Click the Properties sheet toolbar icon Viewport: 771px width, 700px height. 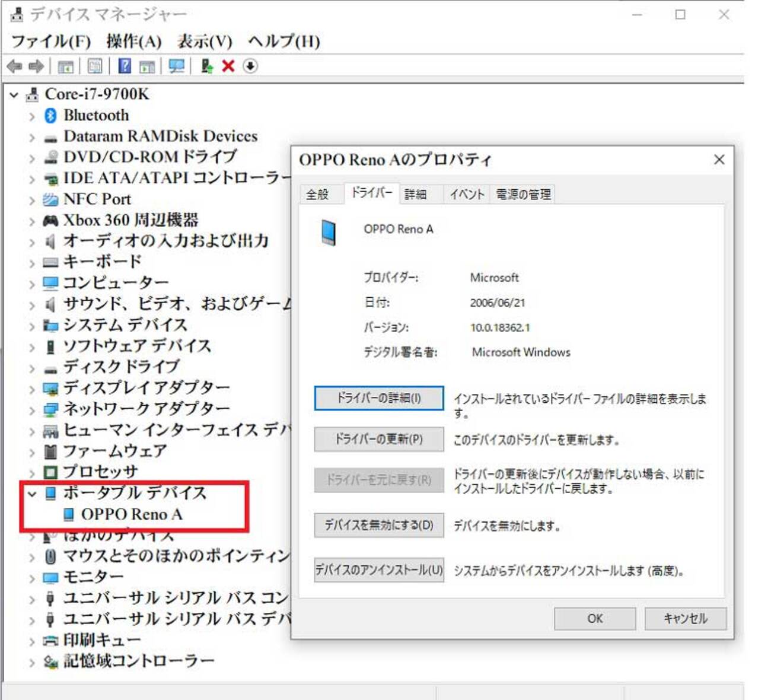click(x=95, y=66)
